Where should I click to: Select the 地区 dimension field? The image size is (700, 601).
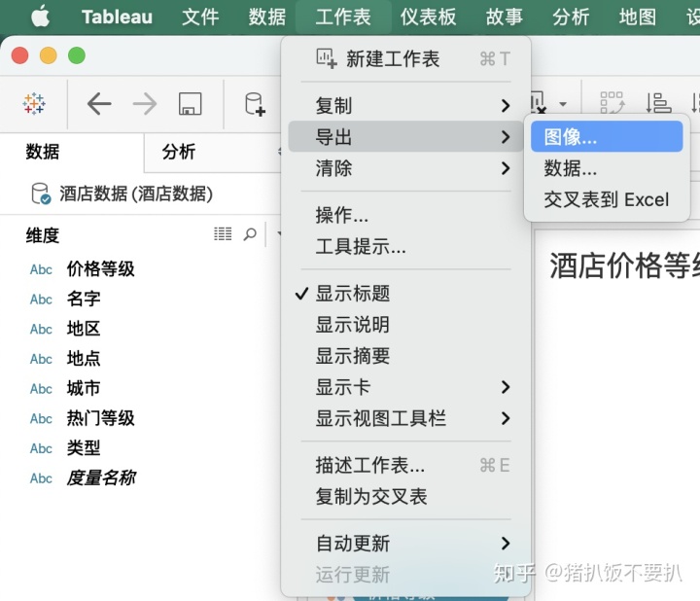(84, 329)
